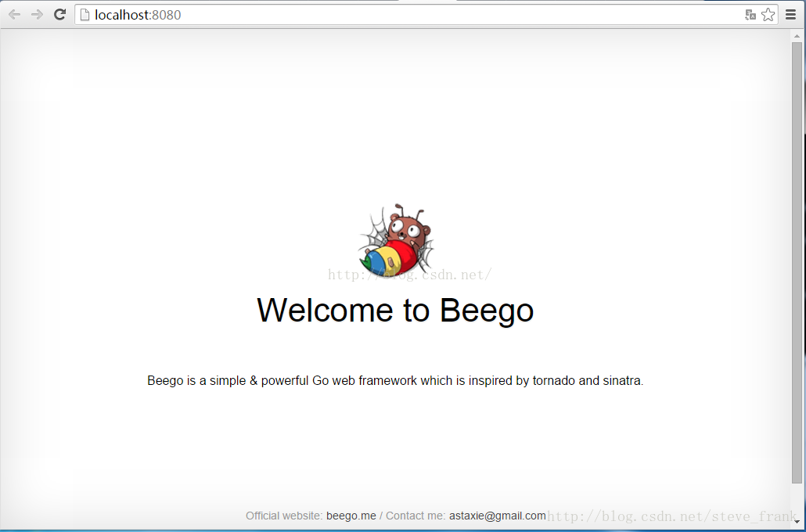The height and width of the screenshot is (532, 806).
Task: Click the browser forward arrow
Action: point(37,14)
